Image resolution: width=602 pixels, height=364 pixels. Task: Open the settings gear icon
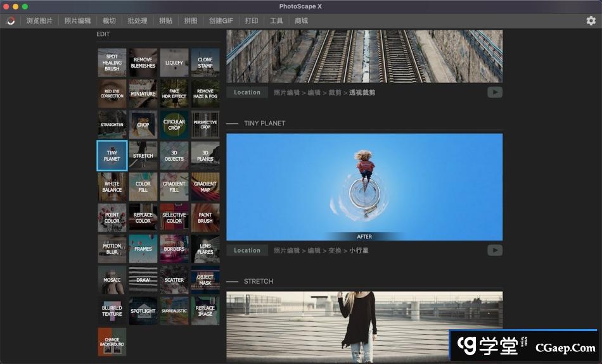tap(591, 21)
